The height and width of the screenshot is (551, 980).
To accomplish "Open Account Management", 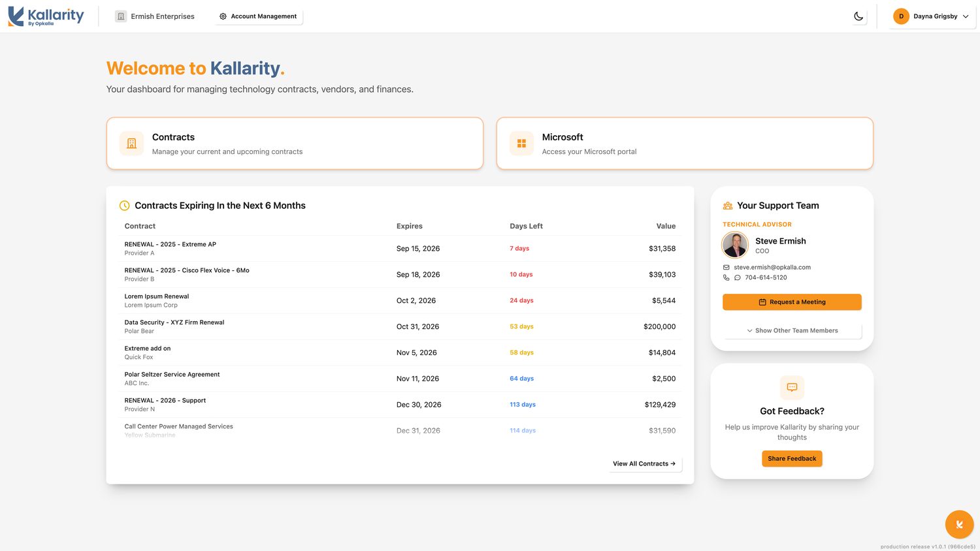I will 258,16.
